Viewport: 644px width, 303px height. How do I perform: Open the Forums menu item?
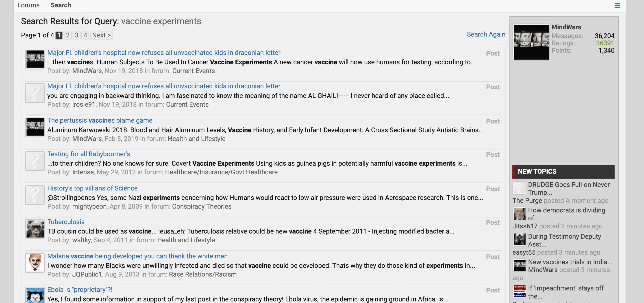(x=28, y=5)
